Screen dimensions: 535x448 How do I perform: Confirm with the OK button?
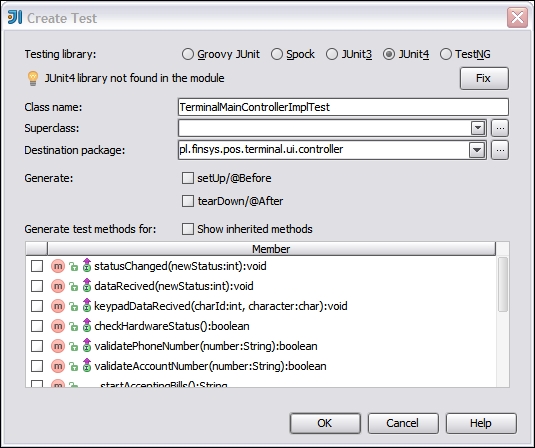point(325,423)
